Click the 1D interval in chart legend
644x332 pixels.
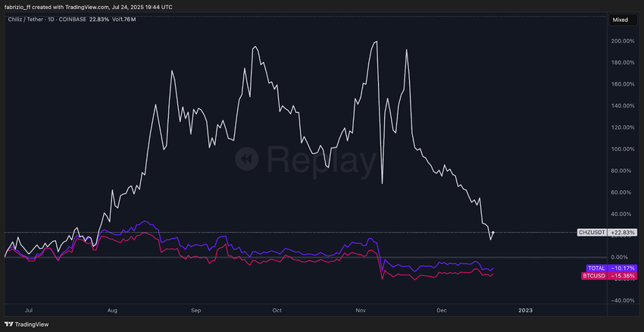51,19
